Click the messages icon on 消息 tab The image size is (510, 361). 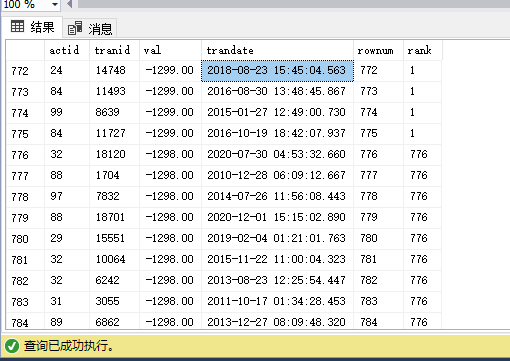click(x=75, y=28)
